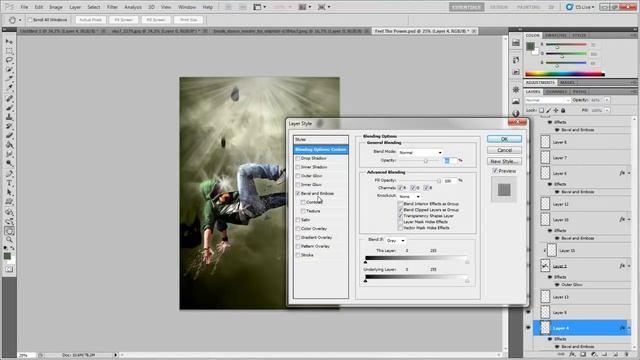Click the Fill Opacity value field
The image size is (640, 360).
pyautogui.click(x=449, y=180)
